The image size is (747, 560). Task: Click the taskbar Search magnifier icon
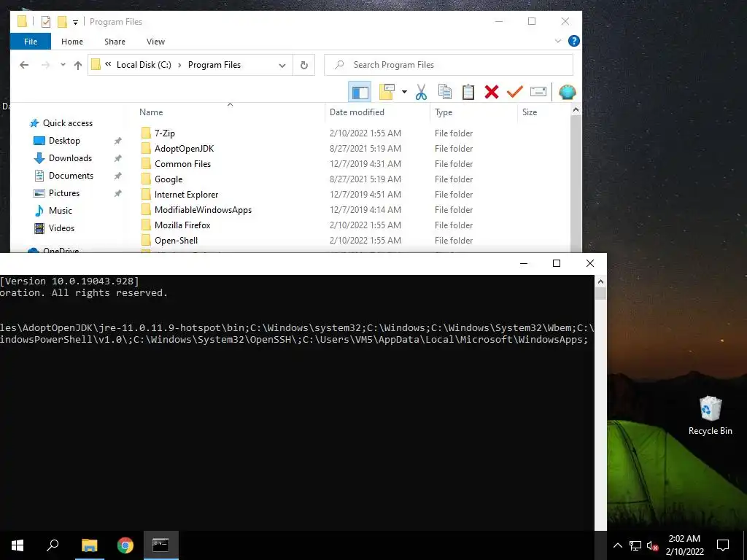click(x=53, y=545)
